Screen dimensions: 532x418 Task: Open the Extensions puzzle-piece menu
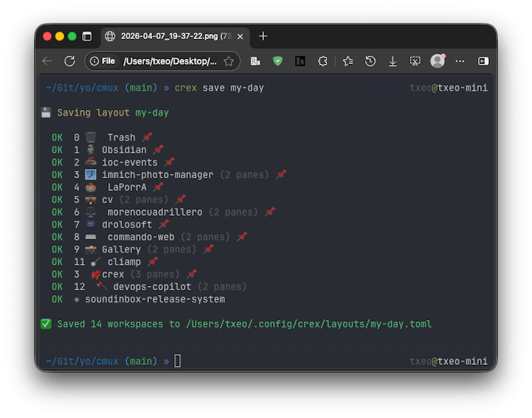click(323, 61)
